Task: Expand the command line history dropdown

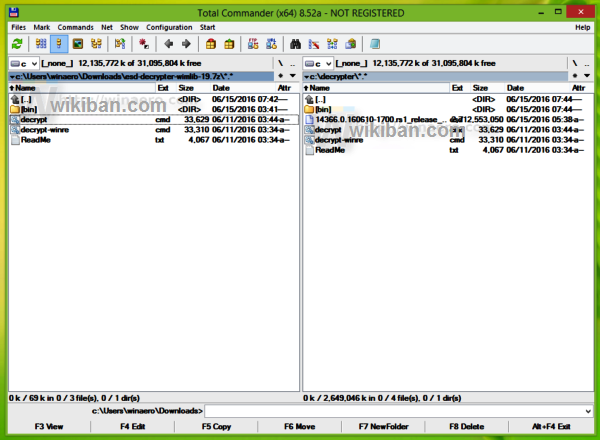Action: click(588, 411)
